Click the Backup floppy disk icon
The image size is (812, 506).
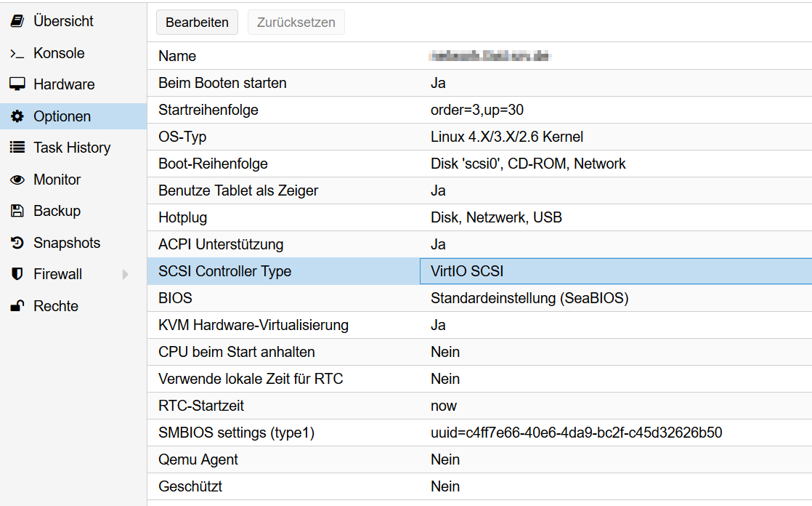[x=17, y=211]
